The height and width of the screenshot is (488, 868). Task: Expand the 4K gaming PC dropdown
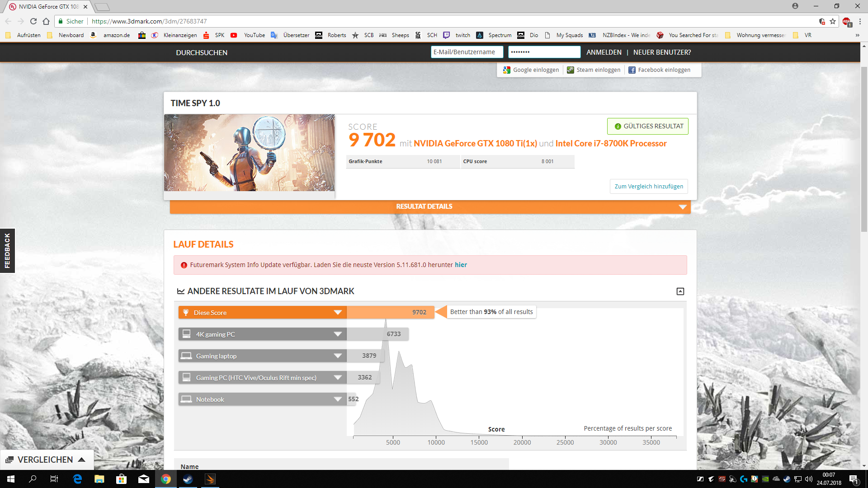tap(338, 334)
